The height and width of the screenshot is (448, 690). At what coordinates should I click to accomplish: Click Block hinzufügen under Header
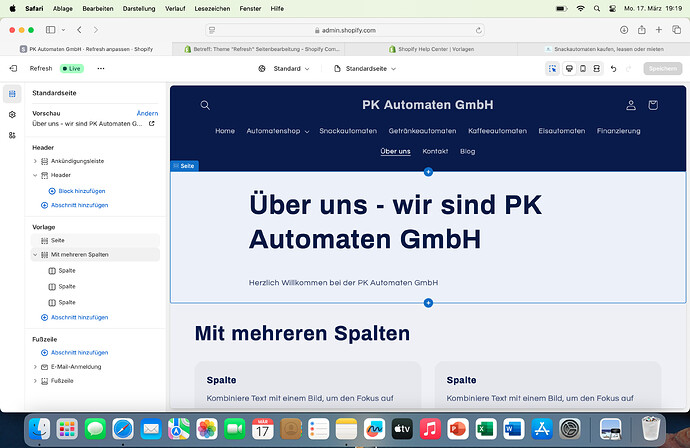click(82, 190)
